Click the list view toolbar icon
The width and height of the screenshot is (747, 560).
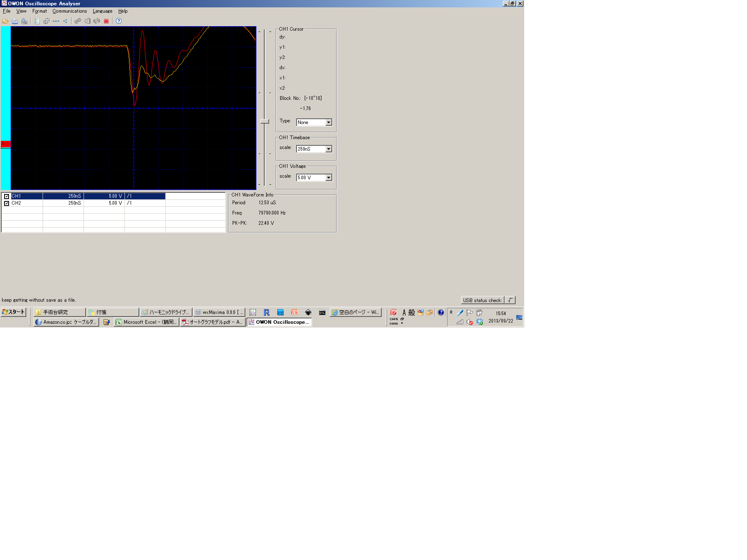click(x=37, y=21)
